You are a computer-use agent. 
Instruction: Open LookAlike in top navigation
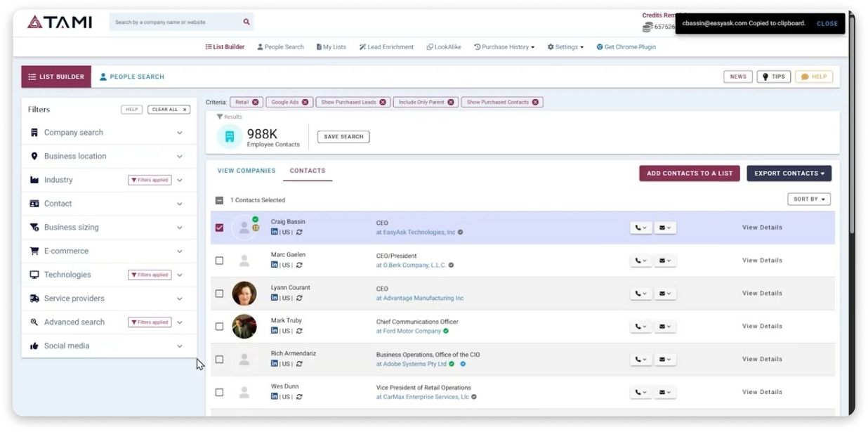click(444, 47)
